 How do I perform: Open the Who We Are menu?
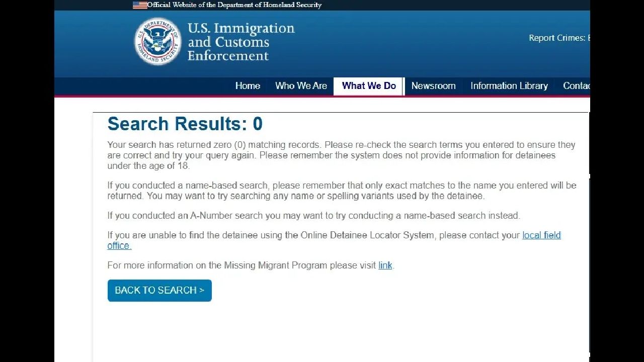(301, 86)
